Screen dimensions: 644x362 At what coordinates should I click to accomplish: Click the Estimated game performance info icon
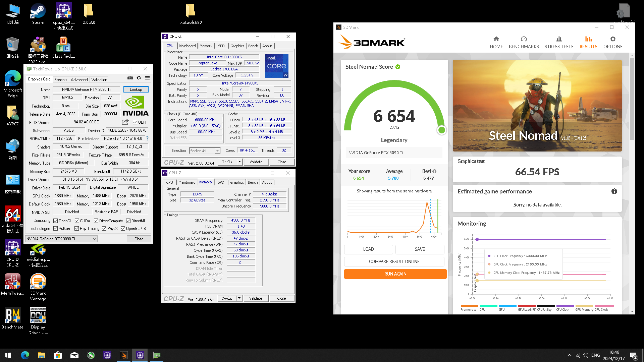pos(614,191)
